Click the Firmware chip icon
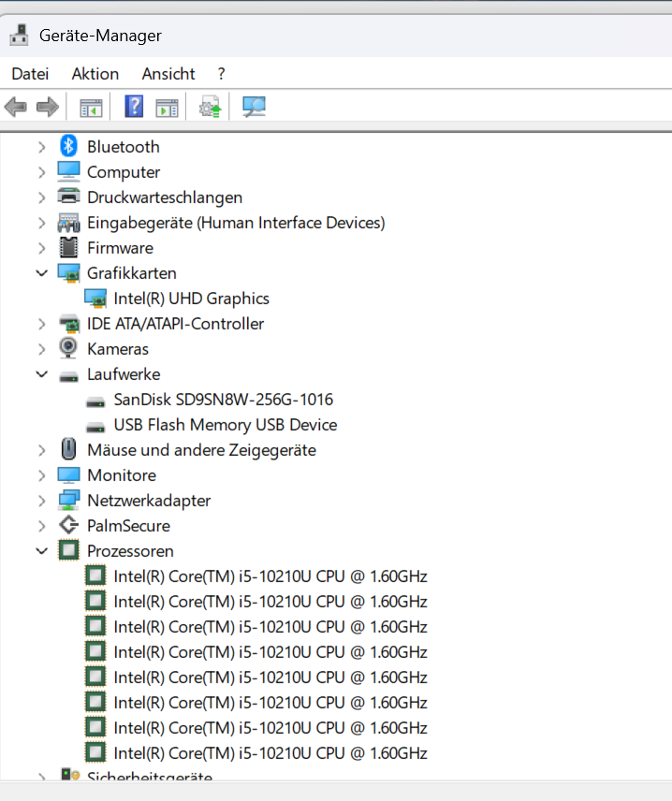 point(68,247)
